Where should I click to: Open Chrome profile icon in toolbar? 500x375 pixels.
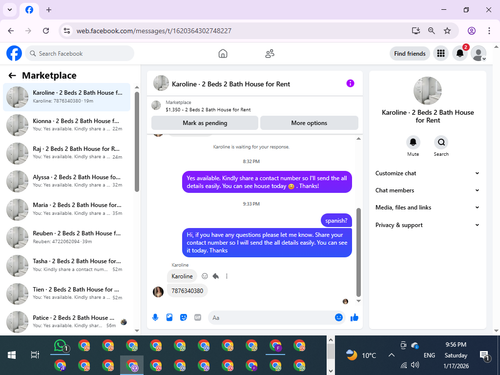click(471, 31)
